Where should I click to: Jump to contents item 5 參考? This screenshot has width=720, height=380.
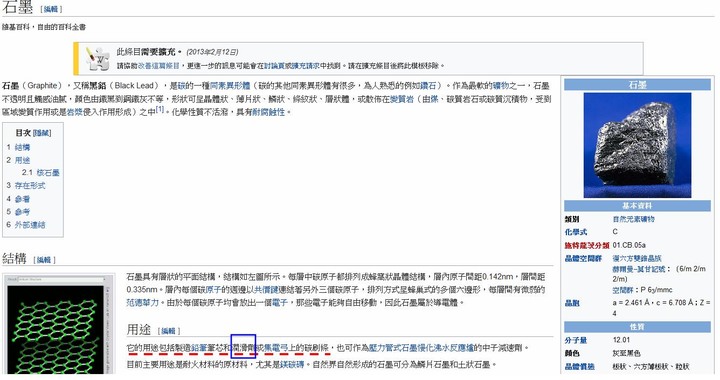22,212
